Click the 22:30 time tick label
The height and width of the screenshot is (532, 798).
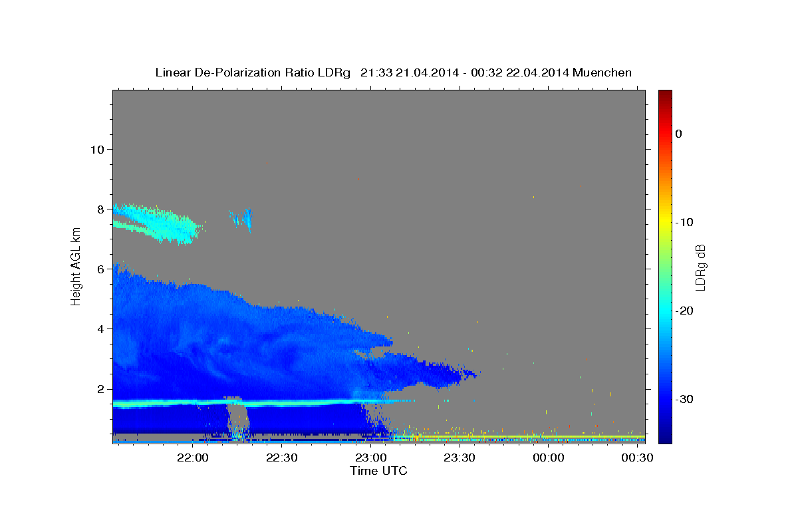(281, 458)
